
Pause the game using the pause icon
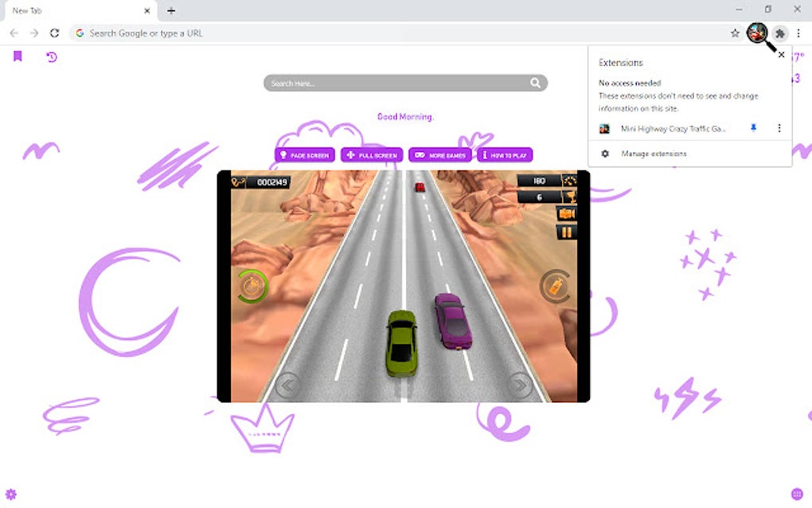tap(568, 231)
